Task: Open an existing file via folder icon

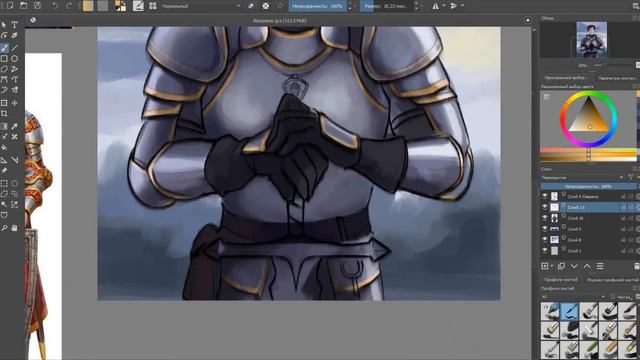Action: click(24, 5)
